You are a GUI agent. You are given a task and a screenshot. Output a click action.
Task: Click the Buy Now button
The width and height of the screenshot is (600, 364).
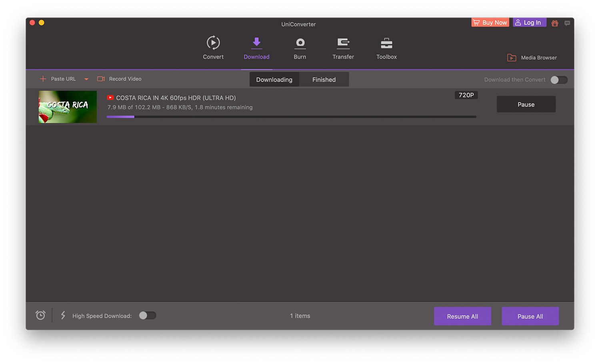490,23
